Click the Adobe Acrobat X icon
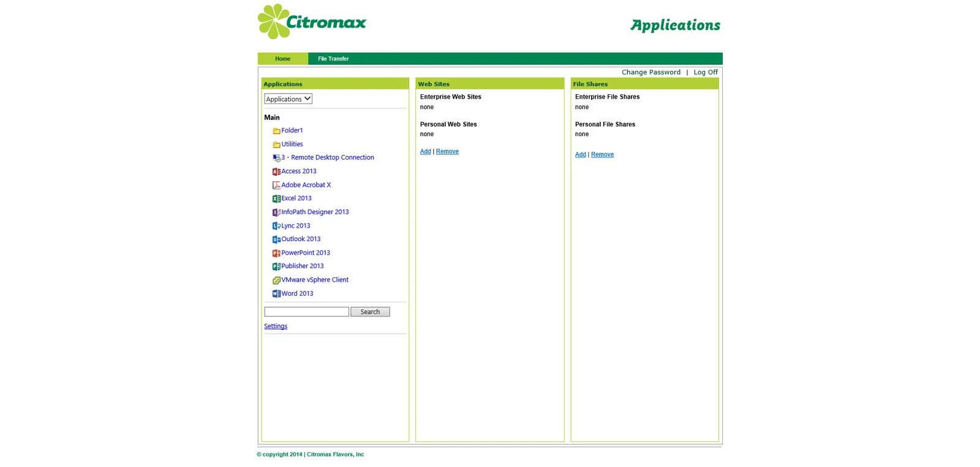Viewport: 980px width, 467px height. (276, 185)
